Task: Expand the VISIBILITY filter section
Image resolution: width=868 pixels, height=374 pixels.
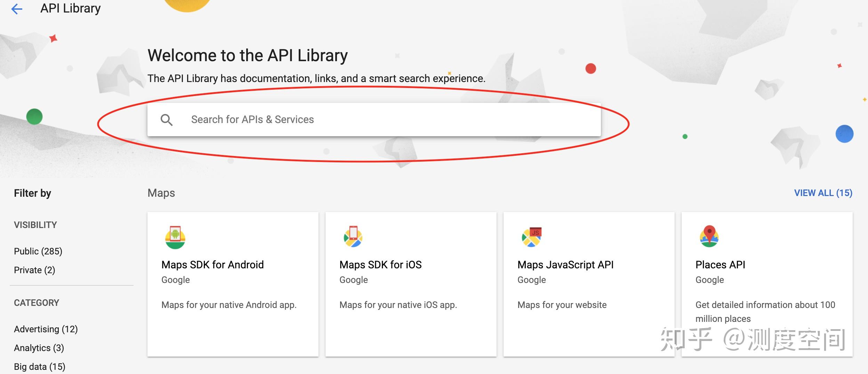Action: pos(35,225)
